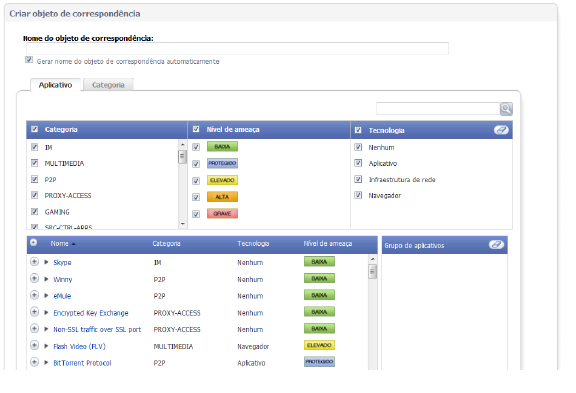Uncheck the PROTEGIDO threat level checkbox
The image size is (576, 393).
pyautogui.click(x=196, y=164)
